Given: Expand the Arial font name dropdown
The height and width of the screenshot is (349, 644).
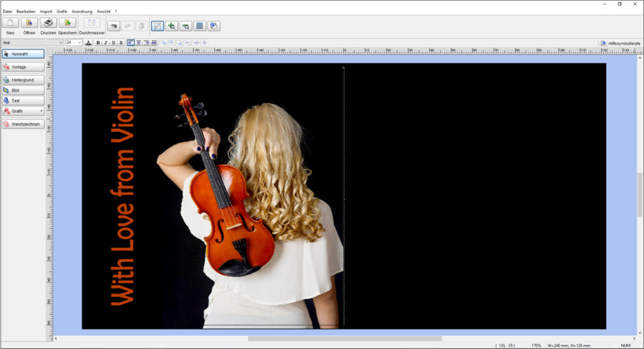Looking at the screenshot, I should 61,42.
